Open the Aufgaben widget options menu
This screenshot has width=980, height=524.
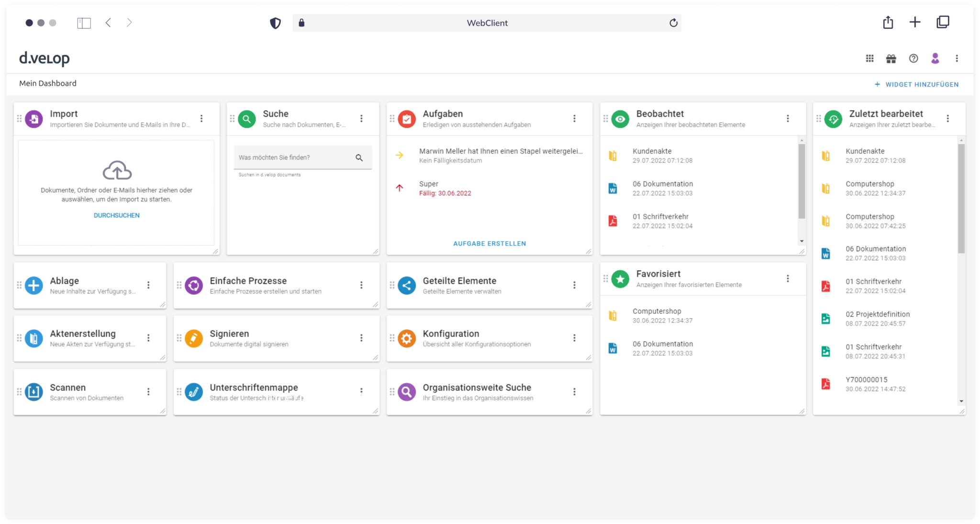(574, 118)
